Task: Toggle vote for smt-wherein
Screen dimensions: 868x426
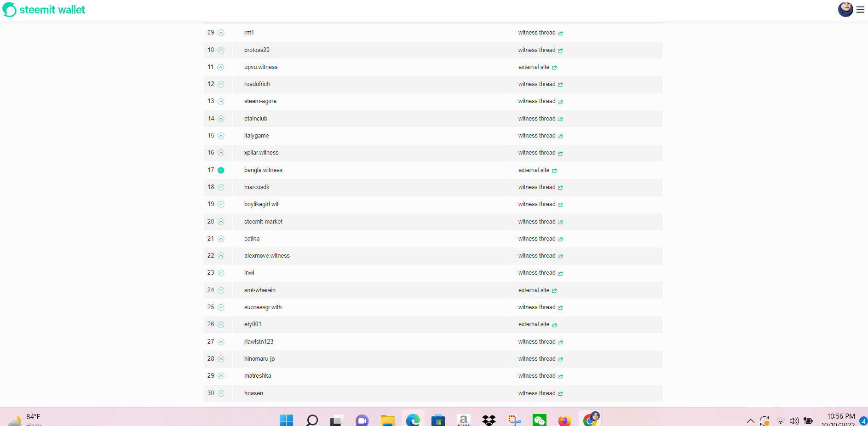Action: tap(221, 290)
